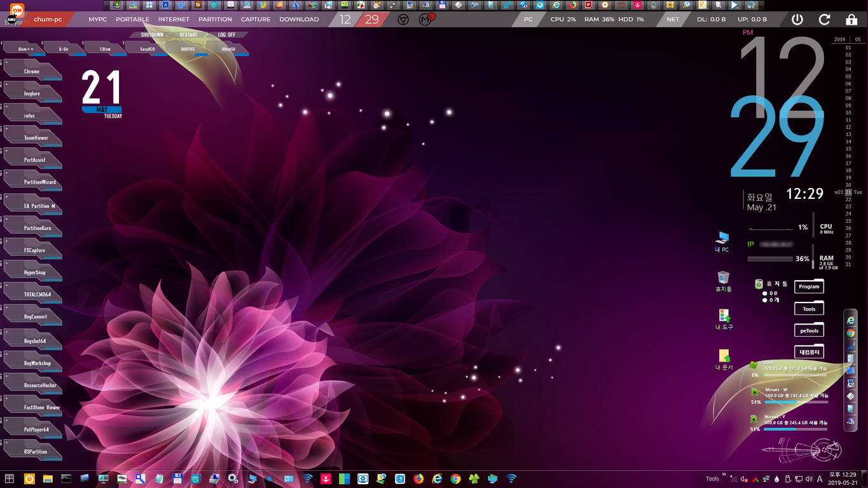This screenshot has width=868, height=488.
Task: Click the Boot drive usage bar
Action: [796, 375]
